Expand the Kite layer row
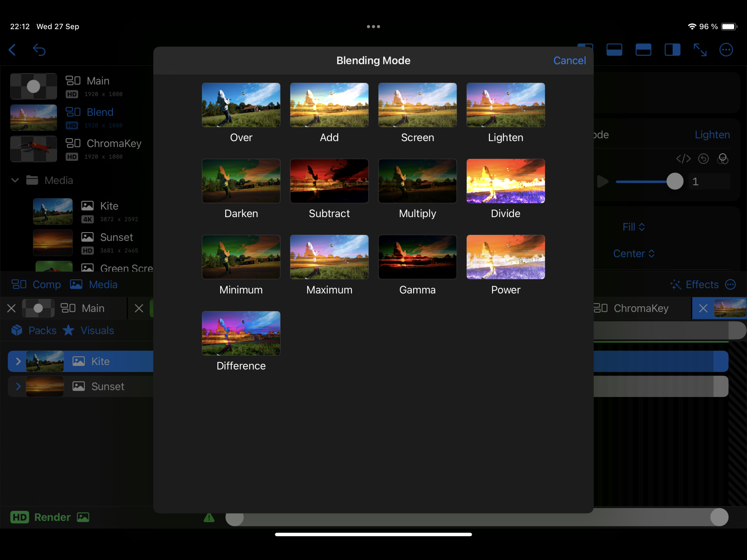747x560 pixels. [19, 361]
